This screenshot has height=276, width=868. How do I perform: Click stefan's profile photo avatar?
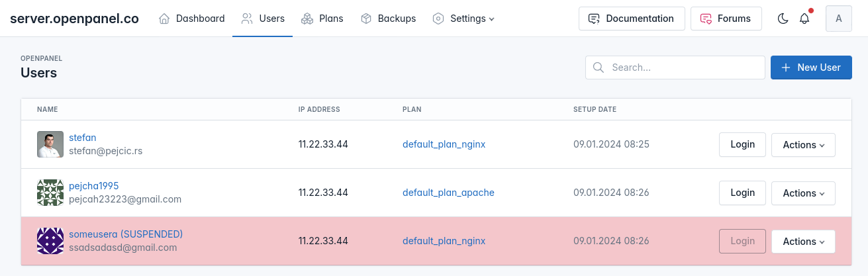[50, 144]
